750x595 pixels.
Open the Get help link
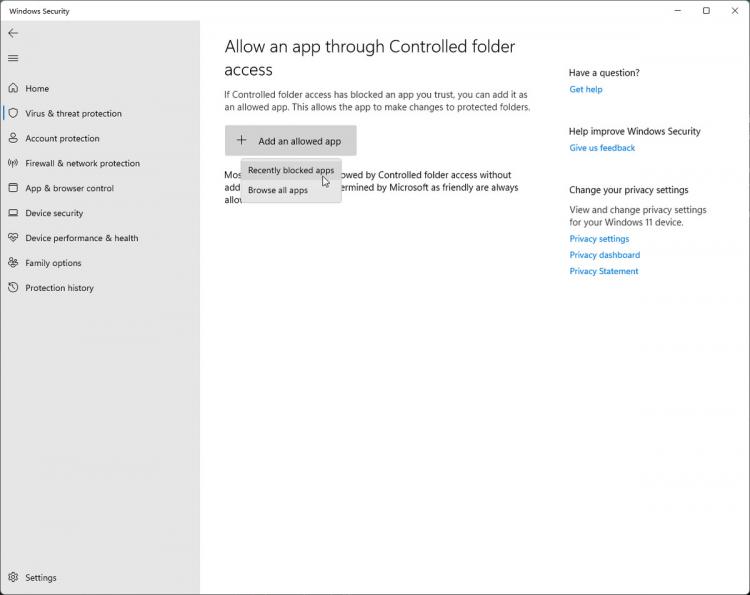pos(585,89)
